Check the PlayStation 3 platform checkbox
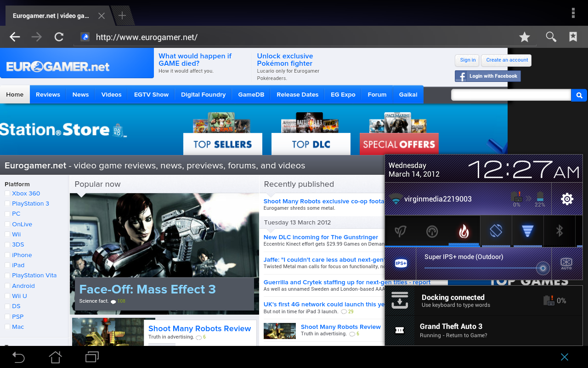 pyautogui.click(x=7, y=204)
